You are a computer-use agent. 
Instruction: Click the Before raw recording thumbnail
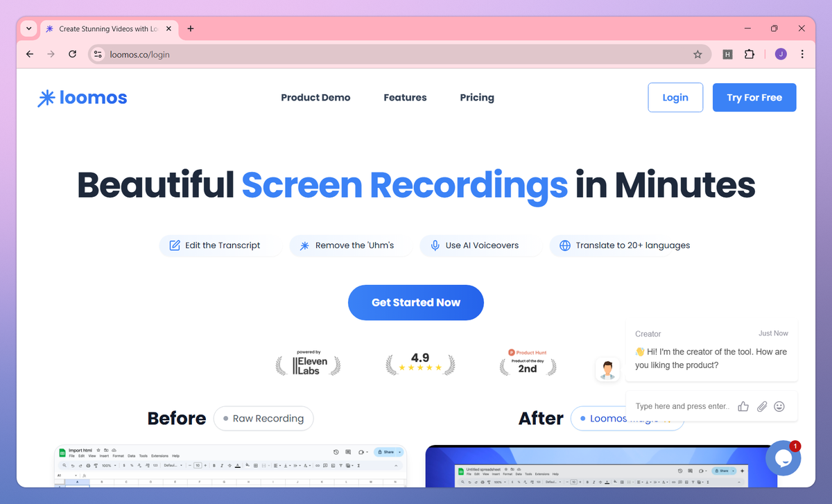click(x=230, y=466)
